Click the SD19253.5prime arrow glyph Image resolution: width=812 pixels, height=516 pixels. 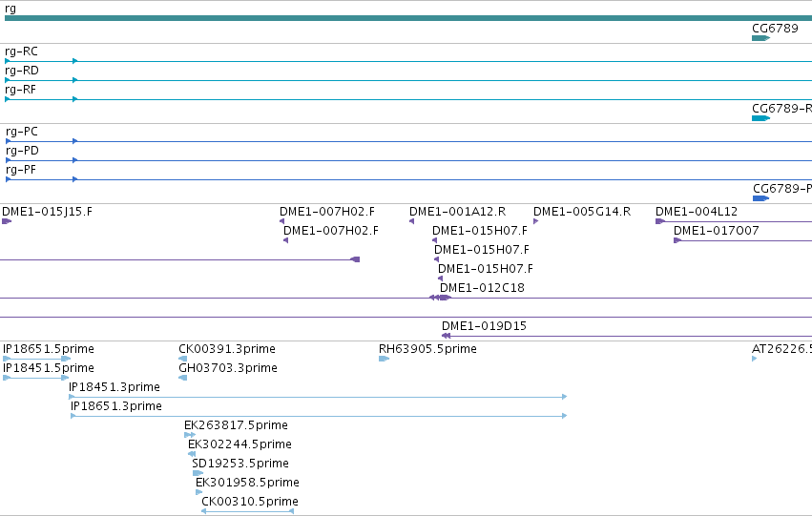tap(198, 473)
